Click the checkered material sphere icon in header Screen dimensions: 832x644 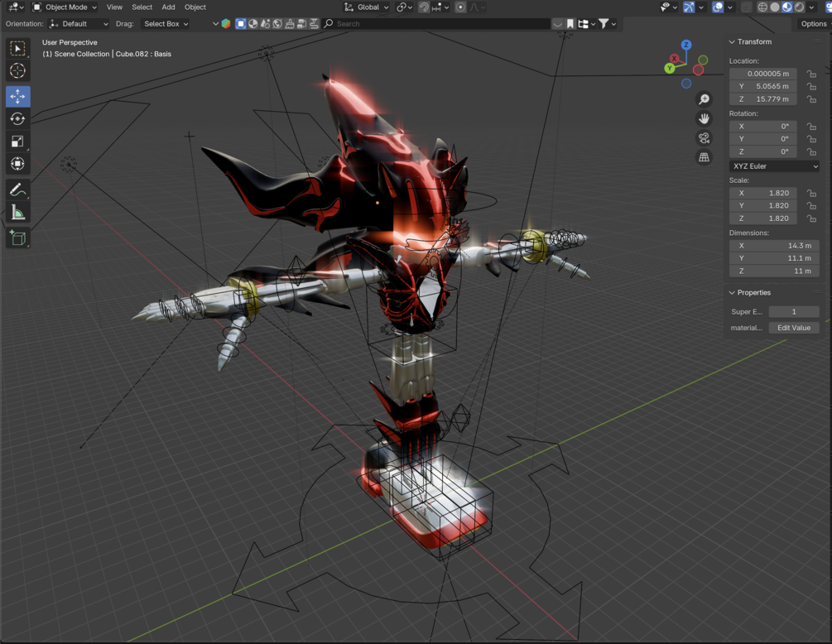[x=253, y=23]
